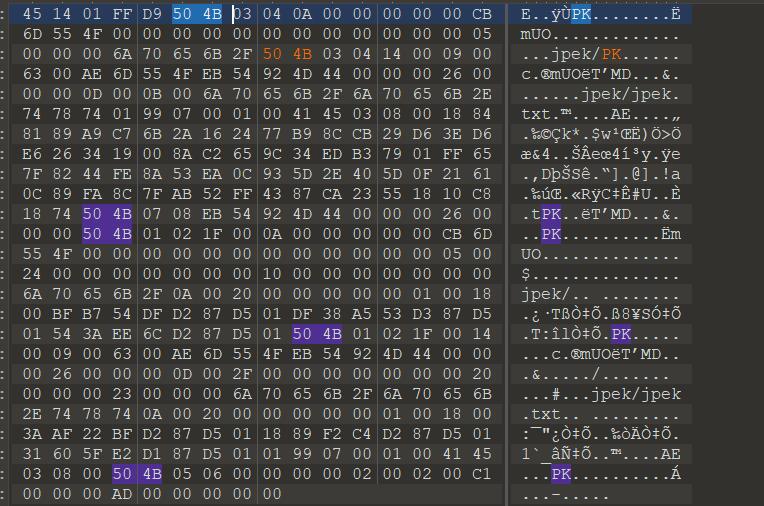Select the D9 byte in the first hex row

[x=154, y=14]
